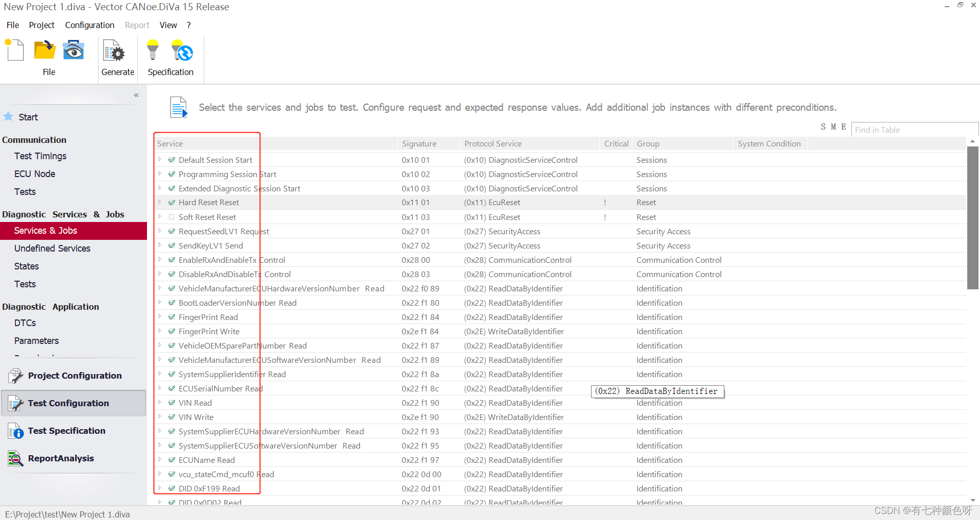Expand DID 0xF199 Read row
980x520 pixels.
click(x=160, y=488)
